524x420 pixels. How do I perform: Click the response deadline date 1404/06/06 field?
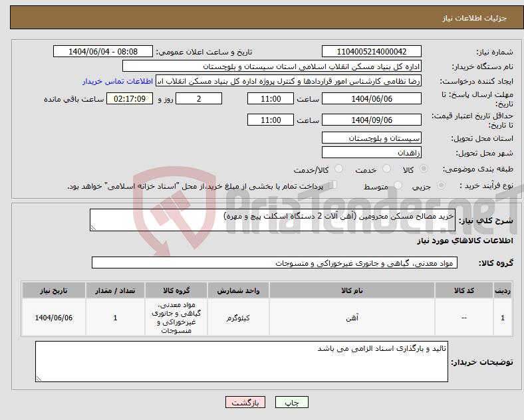[372, 98]
